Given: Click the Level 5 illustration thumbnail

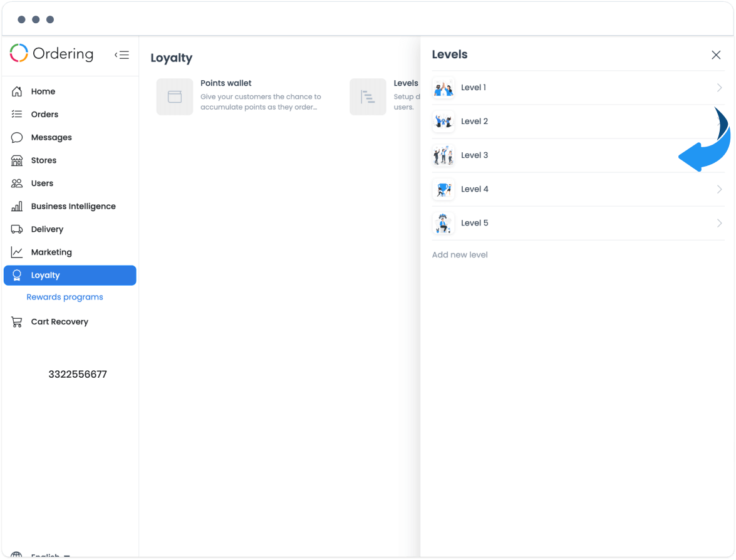Looking at the screenshot, I should click(443, 223).
